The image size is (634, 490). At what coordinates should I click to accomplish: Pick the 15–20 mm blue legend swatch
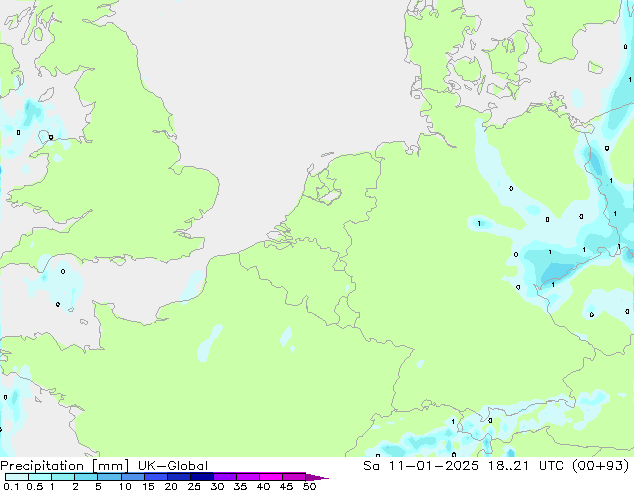pyautogui.click(x=156, y=477)
